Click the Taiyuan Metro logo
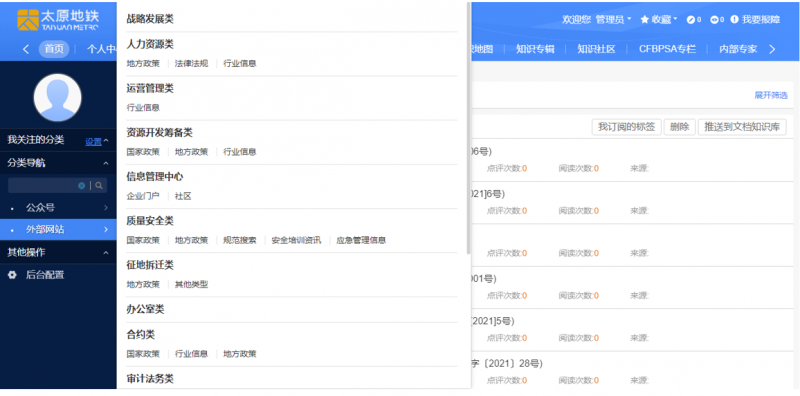This screenshot has height=396, width=800. 58,20
